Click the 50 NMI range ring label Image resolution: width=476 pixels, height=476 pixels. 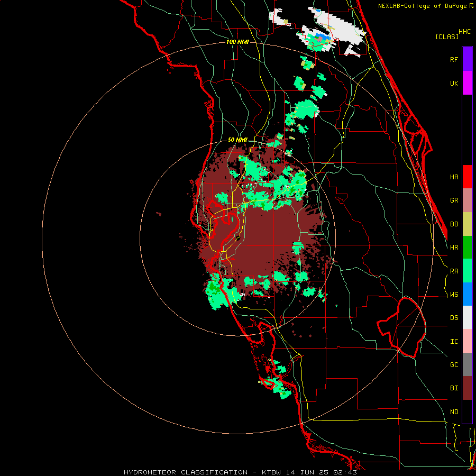pyautogui.click(x=237, y=140)
